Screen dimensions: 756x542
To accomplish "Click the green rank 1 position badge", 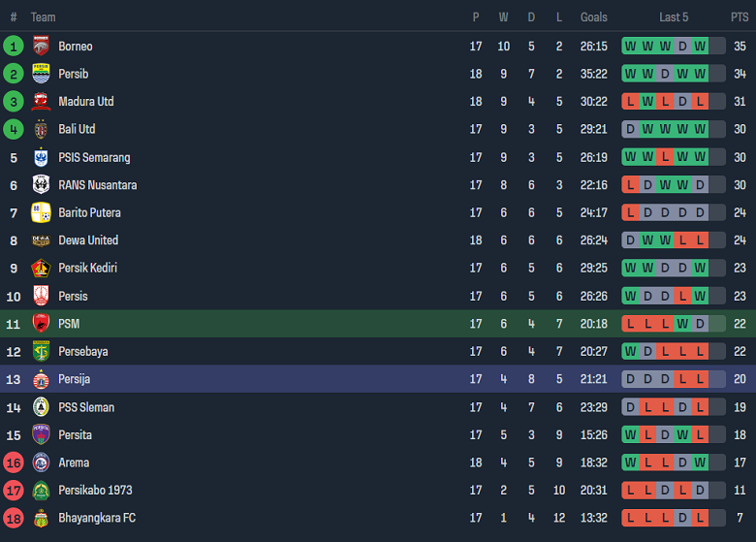I will (x=14, y=46).
